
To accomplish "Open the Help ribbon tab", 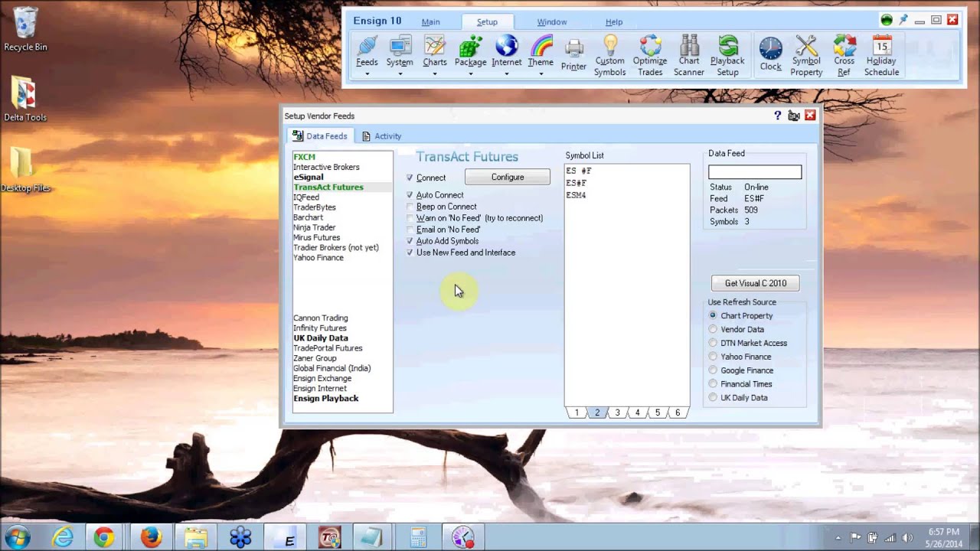I will [614, 22].
